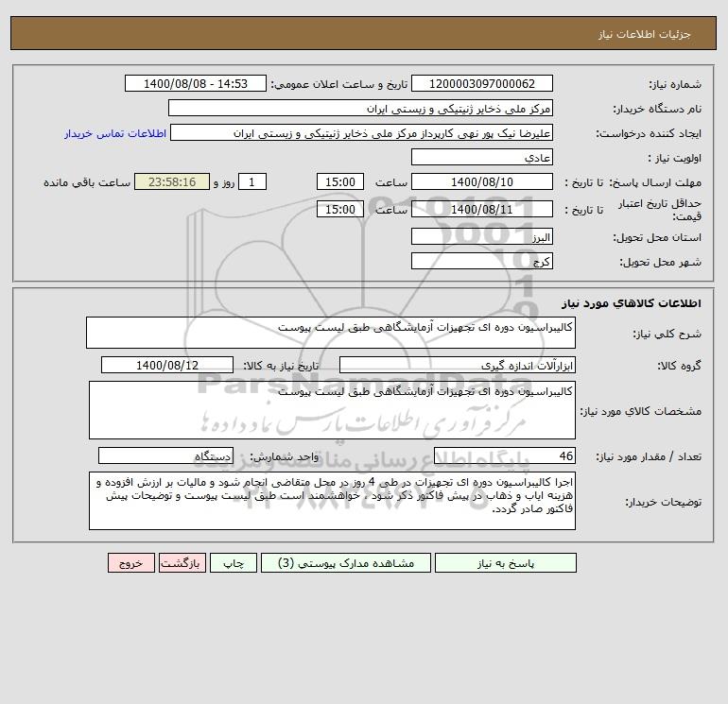Viewport: 728px width, 704px height.
Task: Click the خروج exit button
Action: (x=130, y=563)
